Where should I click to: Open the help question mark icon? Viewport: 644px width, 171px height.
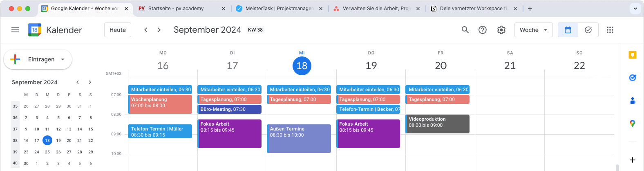click(483, 30)
